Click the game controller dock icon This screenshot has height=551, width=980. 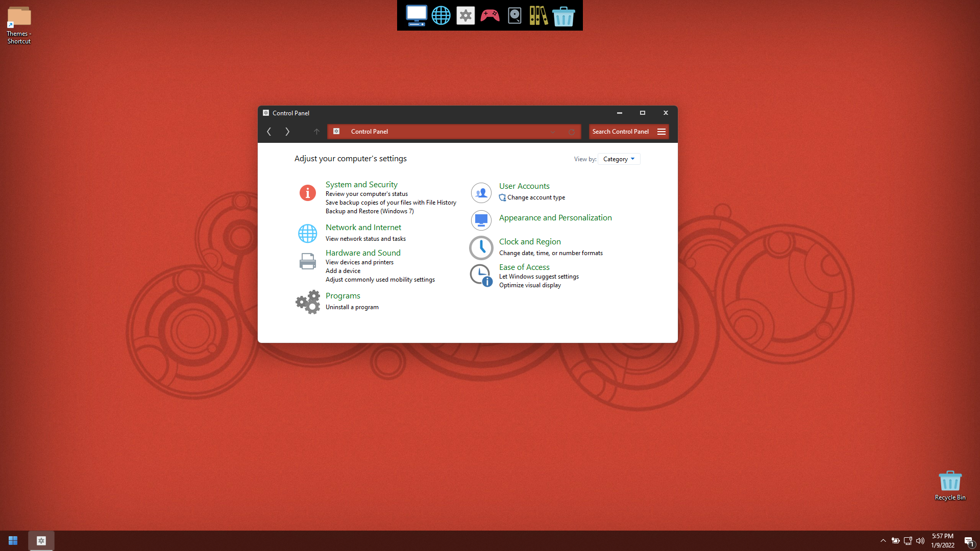(490, 16)
